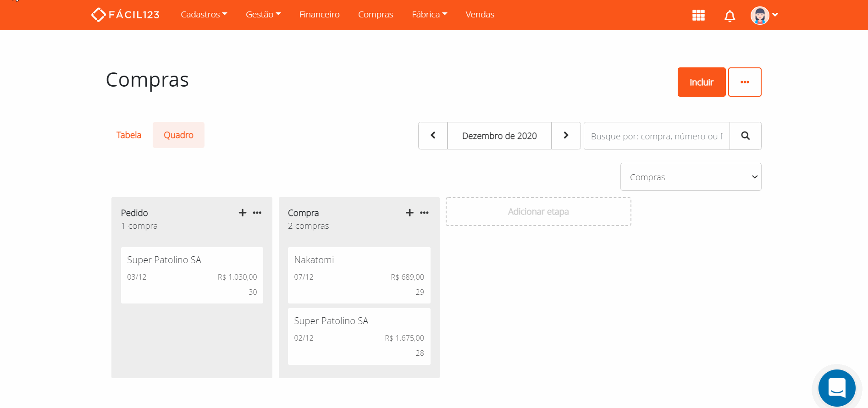Viewport: 868px width, 408px height.
Task: Expand the Cadastros menu
Action: 204,15
